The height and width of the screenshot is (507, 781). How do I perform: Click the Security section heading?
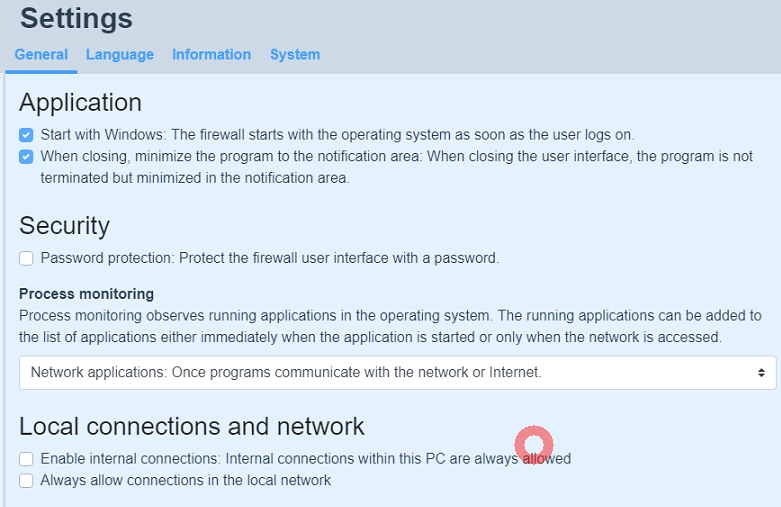64,225
